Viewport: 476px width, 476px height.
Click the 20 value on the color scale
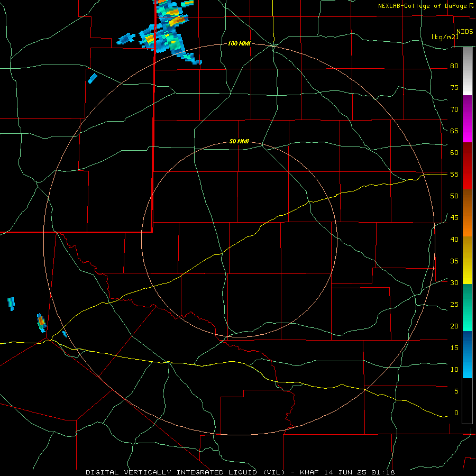coord(454,326)
